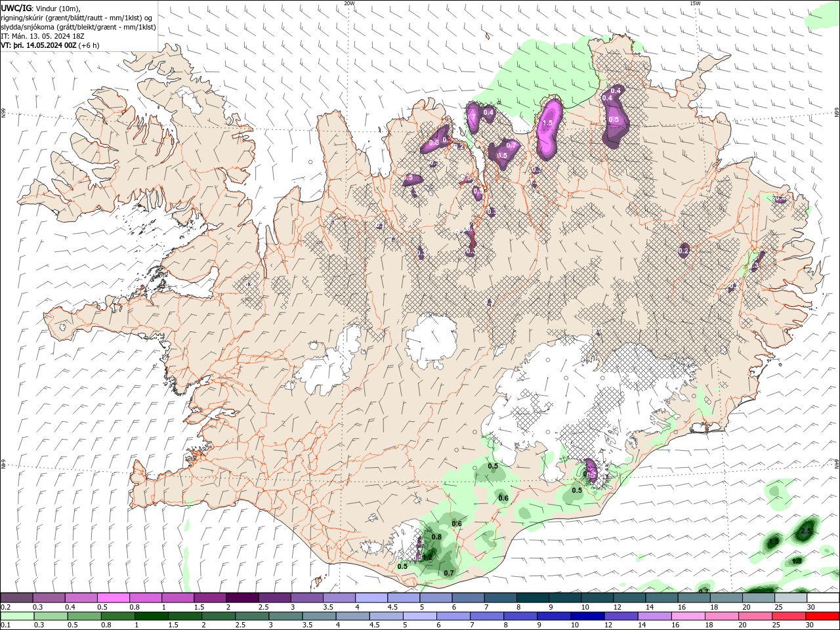This screenshot has height=630, width=840.
Task: Pick the darkest purple swatch in the snow legend row
Action: point(241,598)
